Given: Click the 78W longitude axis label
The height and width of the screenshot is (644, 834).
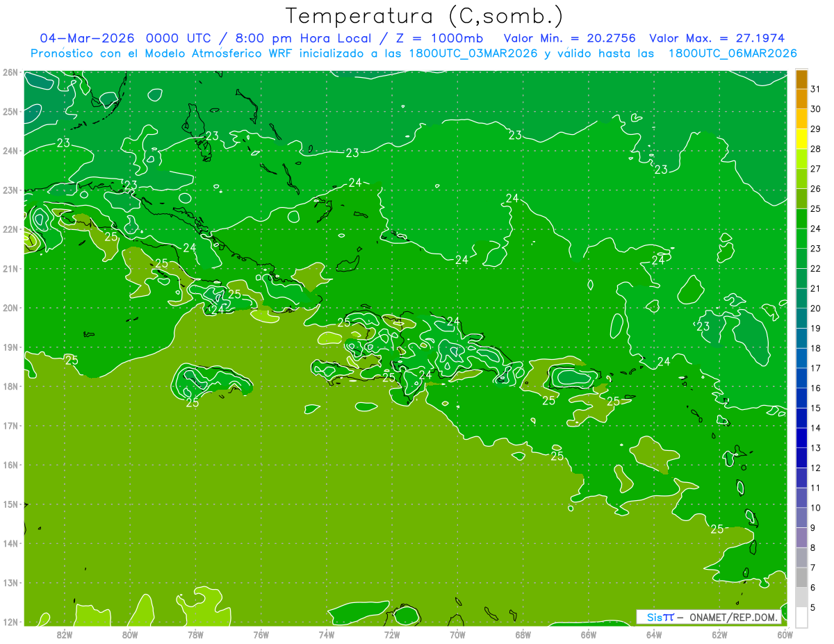Looking at the screenshot, I should pyautogui.click(x=195, y=634).
